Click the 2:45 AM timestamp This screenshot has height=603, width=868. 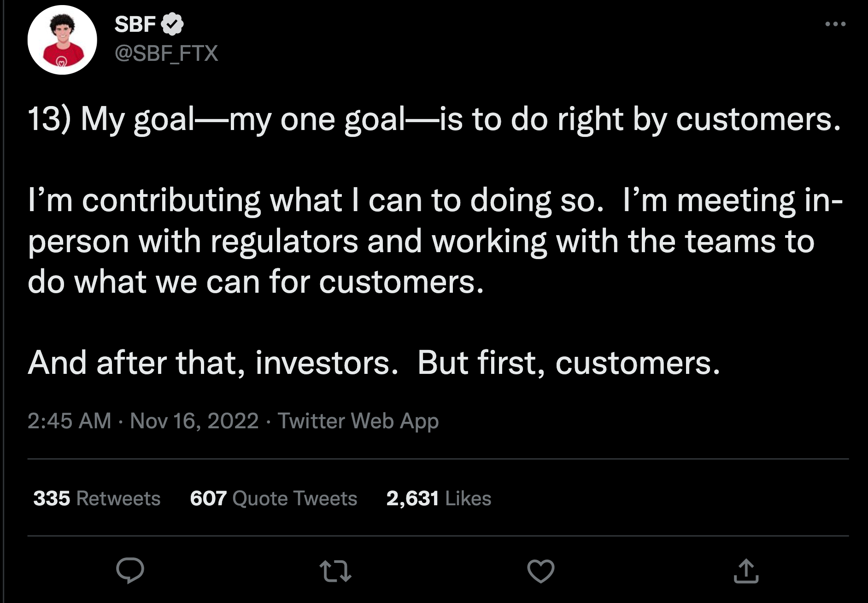pos(69,421)
